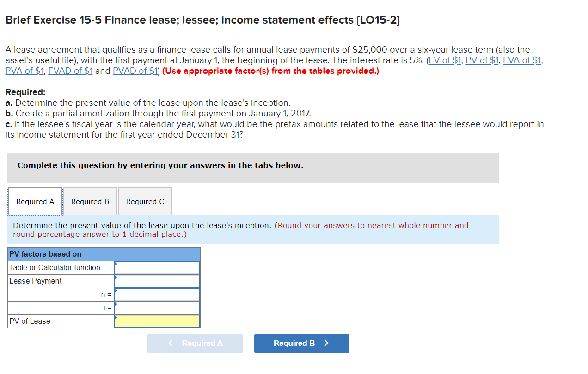The width and height of the screenshot is (588, 374).
Task: Open the dropdown arrow beside the i = field
Action: point(116,304)
